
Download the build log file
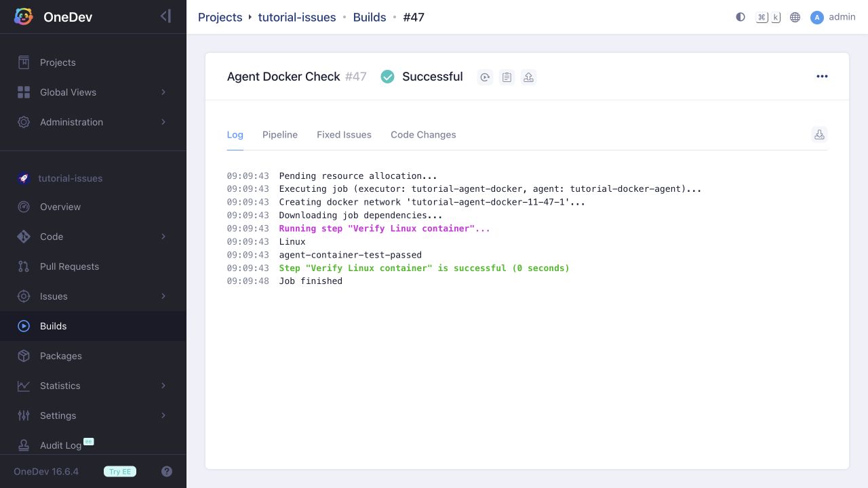[819, 134]
